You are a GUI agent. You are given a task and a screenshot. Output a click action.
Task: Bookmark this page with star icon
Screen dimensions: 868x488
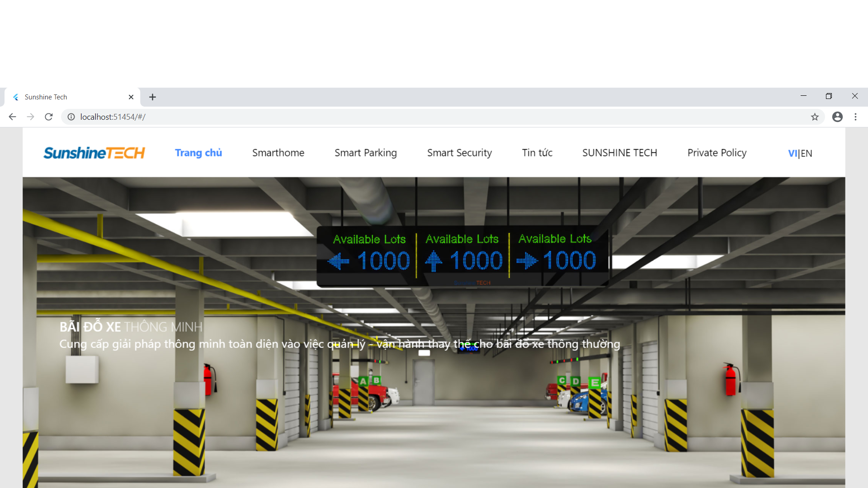[815, 117]
